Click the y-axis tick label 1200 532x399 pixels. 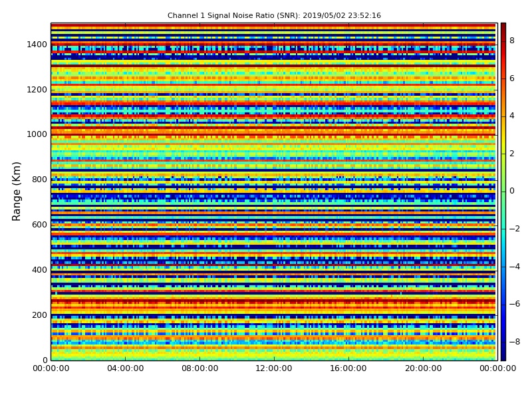tap(37, 90)
